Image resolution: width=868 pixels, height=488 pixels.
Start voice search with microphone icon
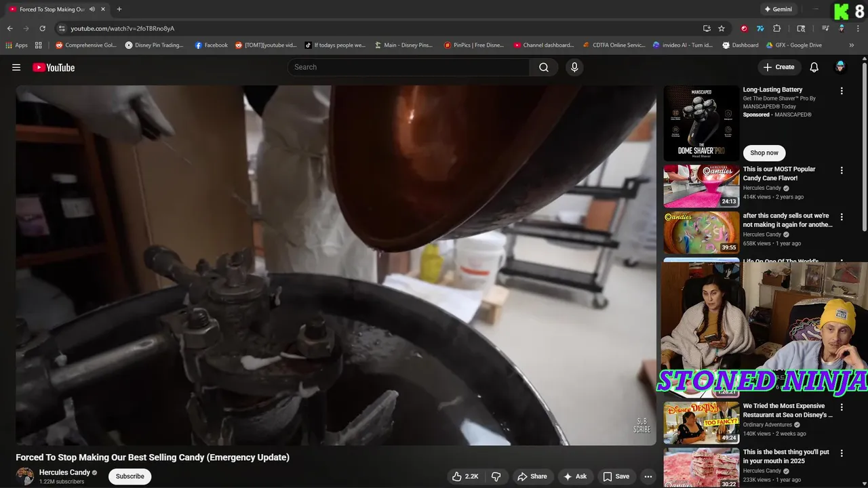(574, 67)
